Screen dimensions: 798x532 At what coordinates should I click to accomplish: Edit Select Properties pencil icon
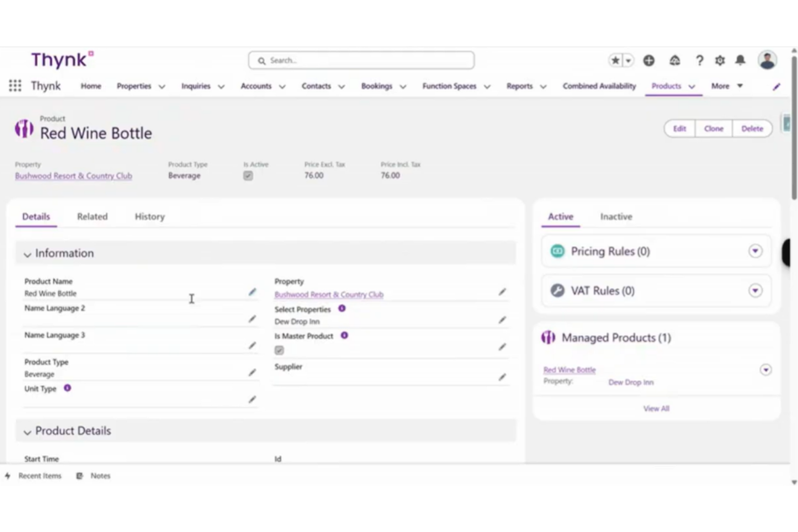pyautogui.click(x=502, y=320)
